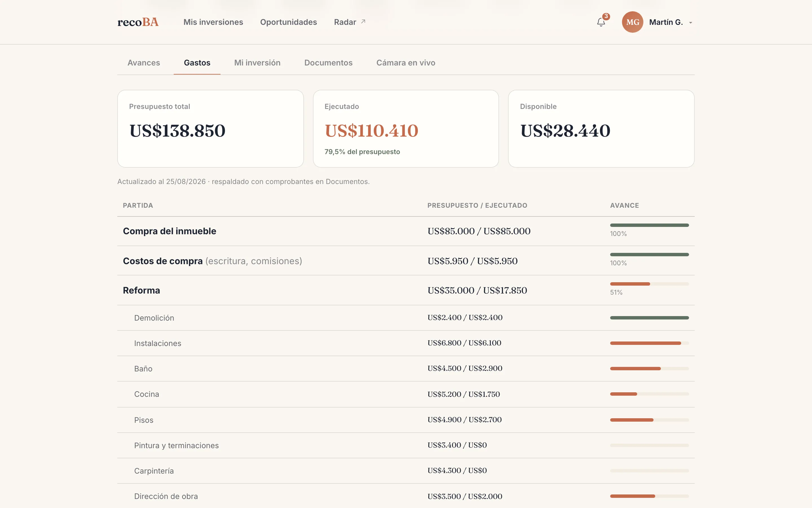The height and width of the screenshot is (508, 812).
Task: Click the US$35.000 / US$17.850 value
Action: (477, 290)
